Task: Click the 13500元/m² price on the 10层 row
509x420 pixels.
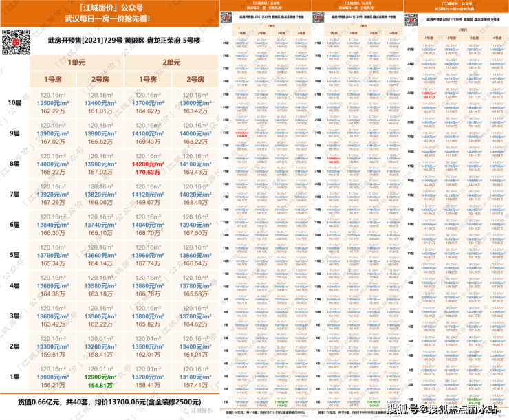Action: (52, 102)
